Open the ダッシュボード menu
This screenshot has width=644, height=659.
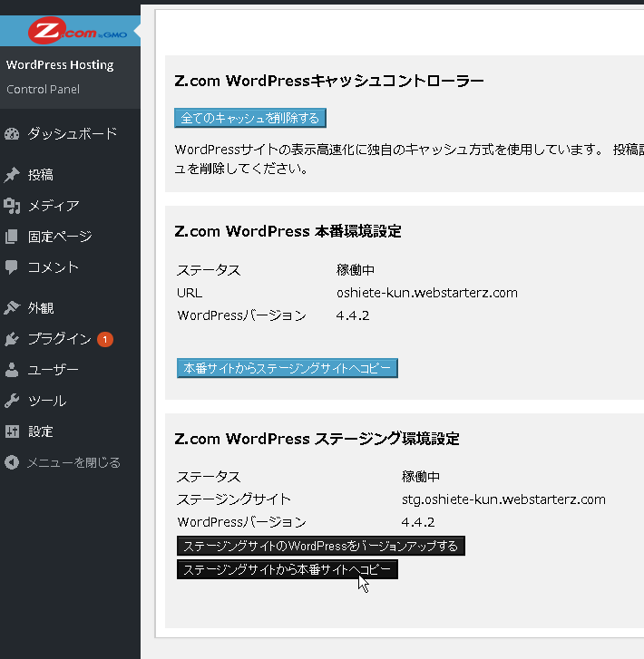[x=70, y=133]
